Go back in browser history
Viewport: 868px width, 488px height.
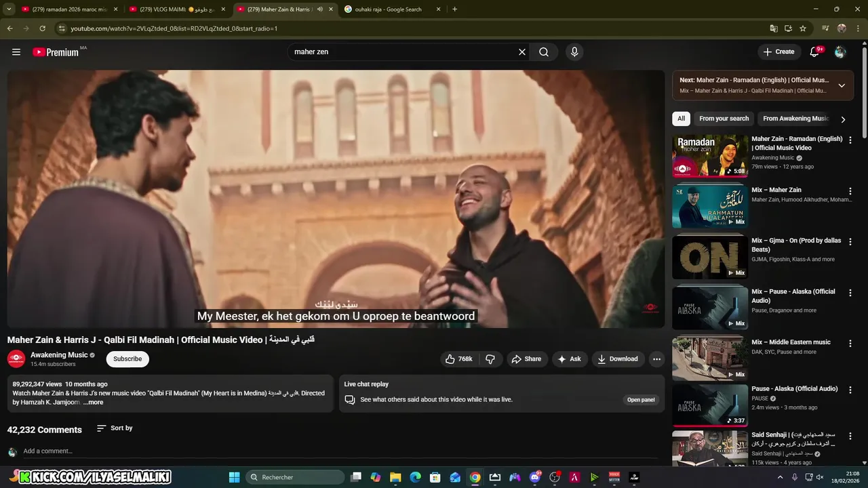pyautogui.click(x=9, y=28)
